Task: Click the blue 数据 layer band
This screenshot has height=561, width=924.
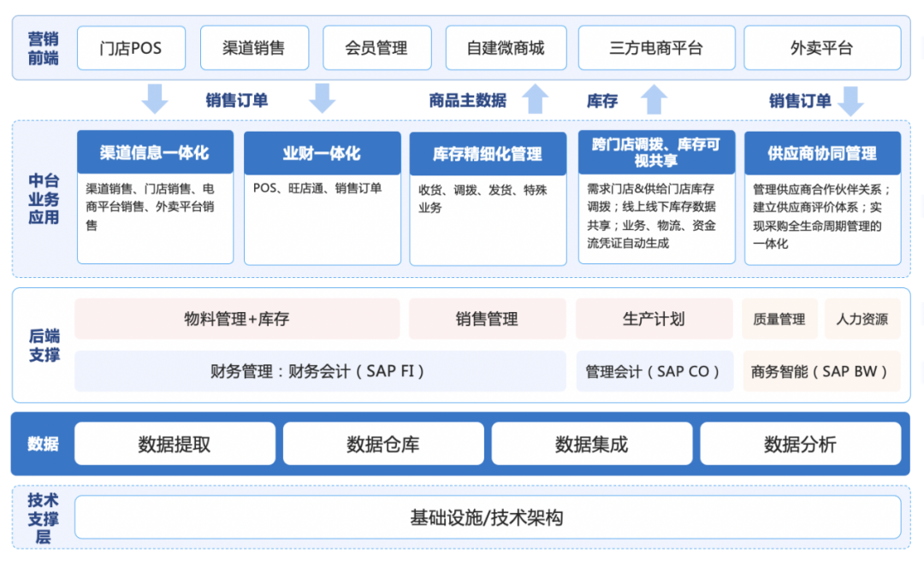Action: click(x=44, y=443)
